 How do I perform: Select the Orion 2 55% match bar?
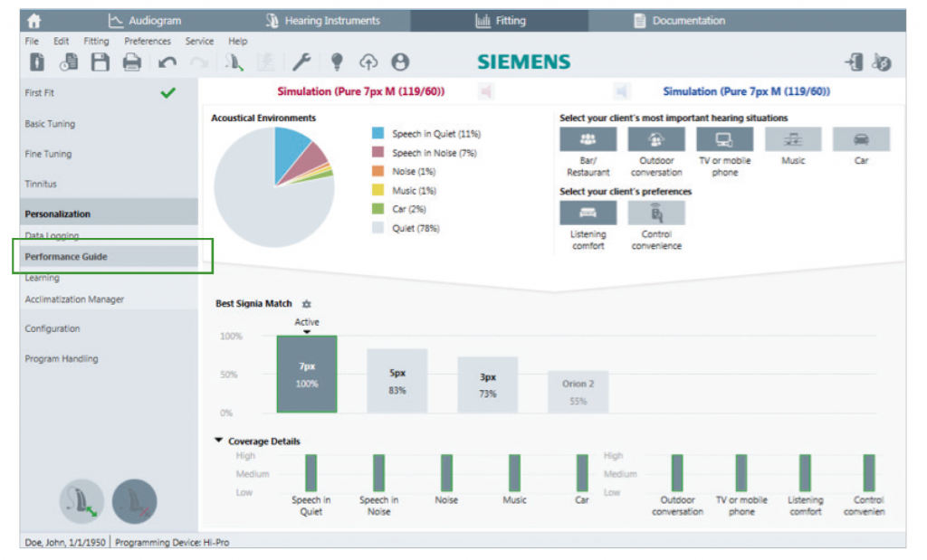[578, 392]
